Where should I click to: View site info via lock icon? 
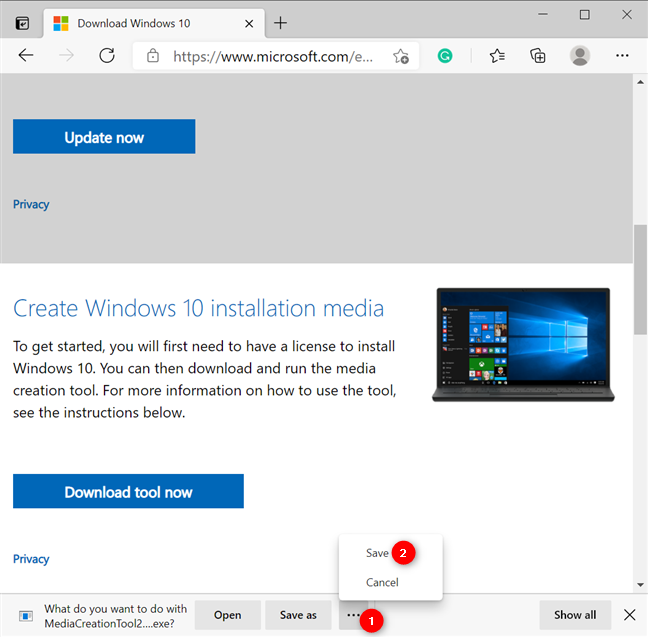click(x=153, y=56)
